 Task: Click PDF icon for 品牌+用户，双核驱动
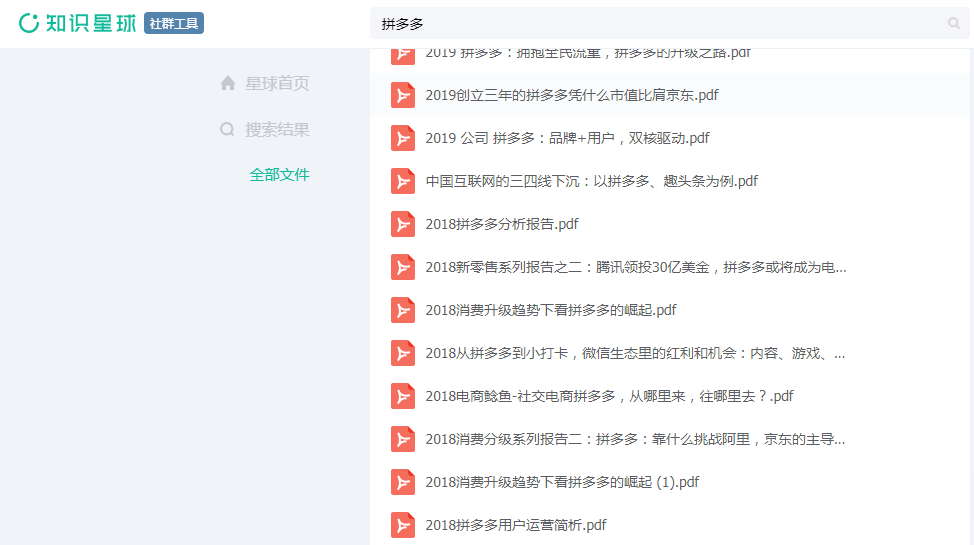(403, 138)
